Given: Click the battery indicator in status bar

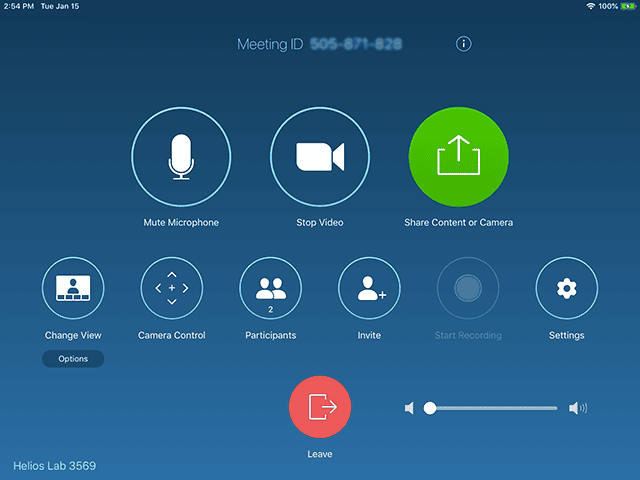Looking at the screenshot, I should pyautogui.click(x=628, y=6).
